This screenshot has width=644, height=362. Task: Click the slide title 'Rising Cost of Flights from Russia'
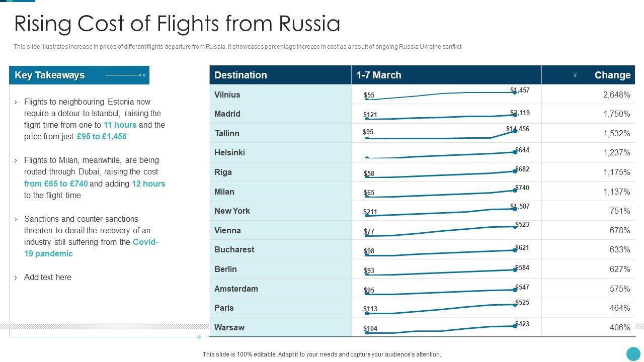click(x=177, y=24)
